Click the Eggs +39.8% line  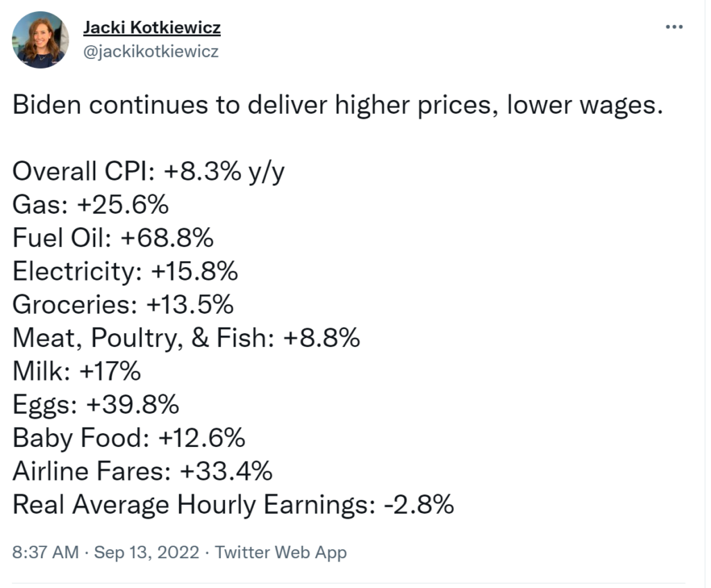point(96,405)
